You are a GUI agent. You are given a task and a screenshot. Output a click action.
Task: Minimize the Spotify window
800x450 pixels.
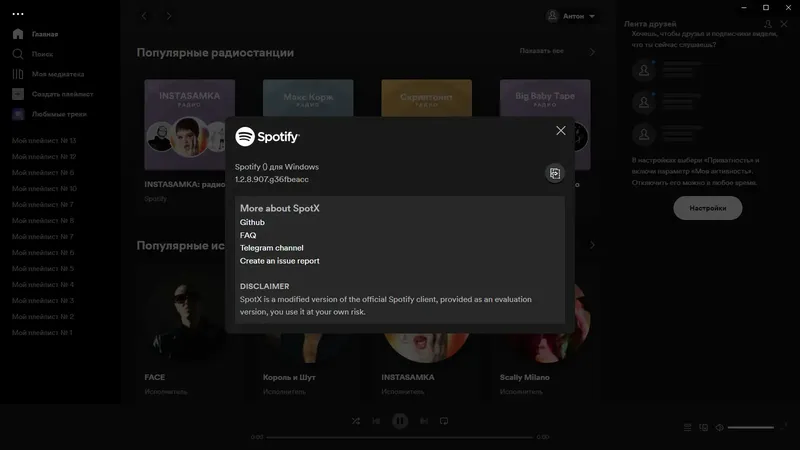(744, 8)
